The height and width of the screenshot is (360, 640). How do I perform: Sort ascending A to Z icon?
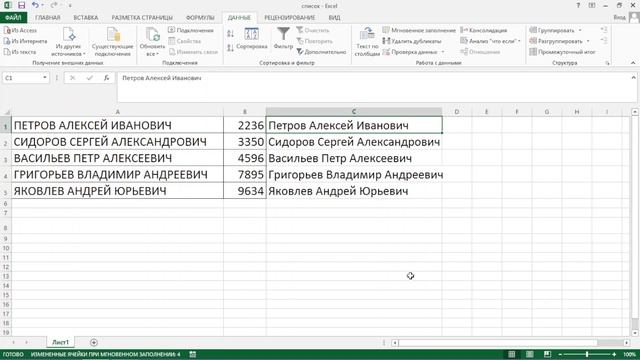[231, 33]
